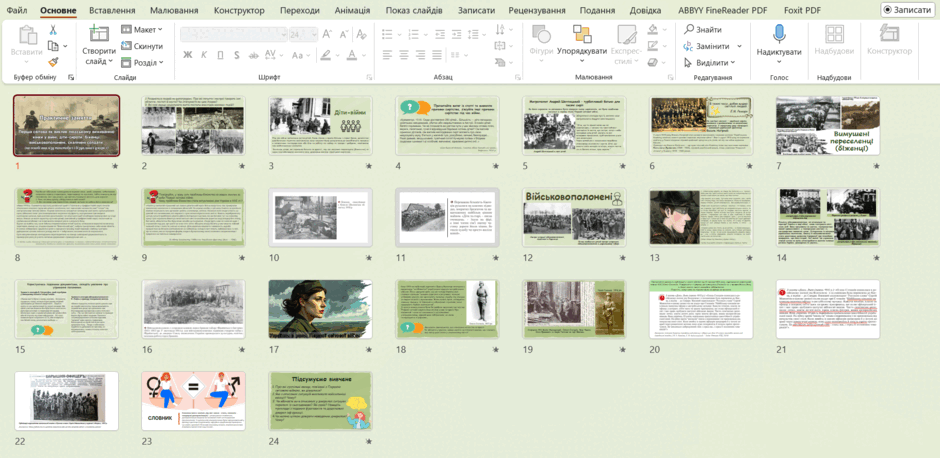
Task: Click the shape effects icon
Action: click(653, 62)
